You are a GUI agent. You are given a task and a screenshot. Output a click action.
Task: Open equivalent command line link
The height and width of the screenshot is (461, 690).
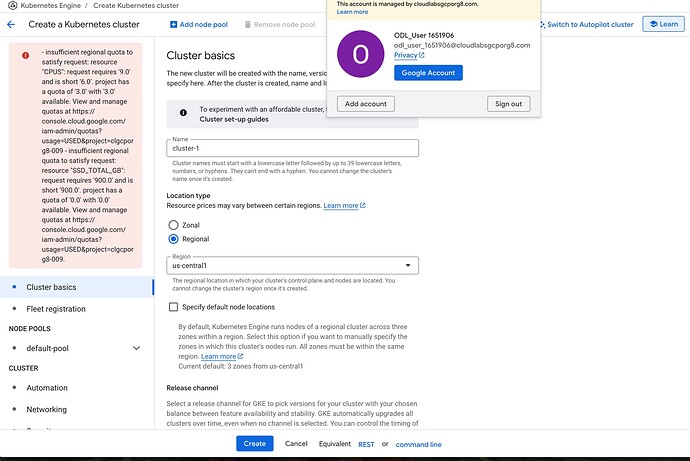418,444
